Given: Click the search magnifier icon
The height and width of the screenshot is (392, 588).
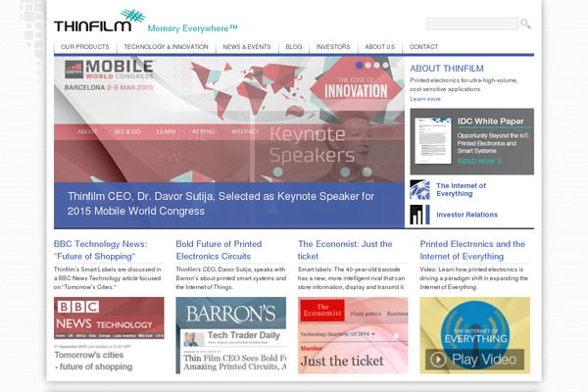Looking at the screenshot, I should coord(525,24).
